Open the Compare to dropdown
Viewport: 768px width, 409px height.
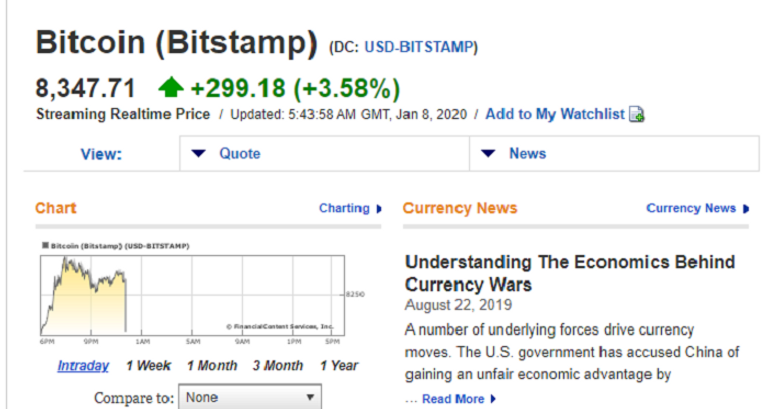[x=249, y=397]
